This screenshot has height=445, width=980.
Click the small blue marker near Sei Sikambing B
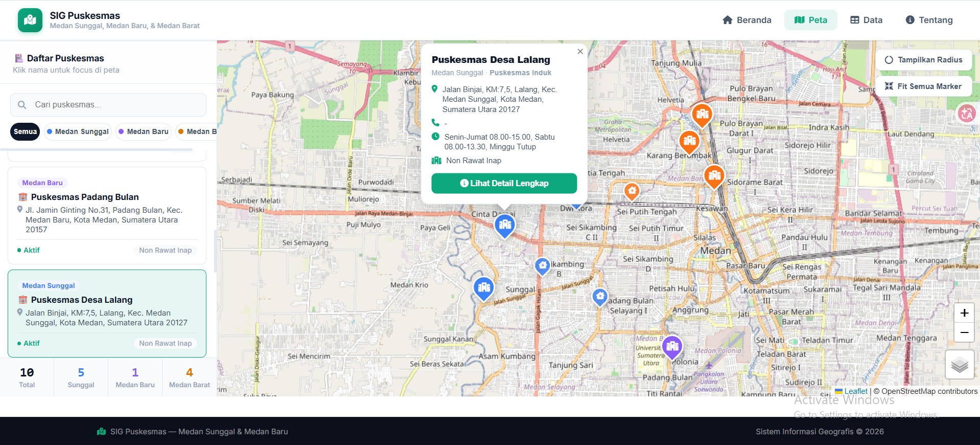(x=543, y=266)
